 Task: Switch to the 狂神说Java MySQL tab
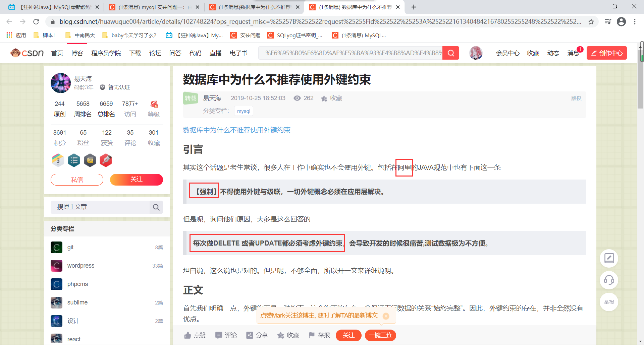(x=54, y=7)
